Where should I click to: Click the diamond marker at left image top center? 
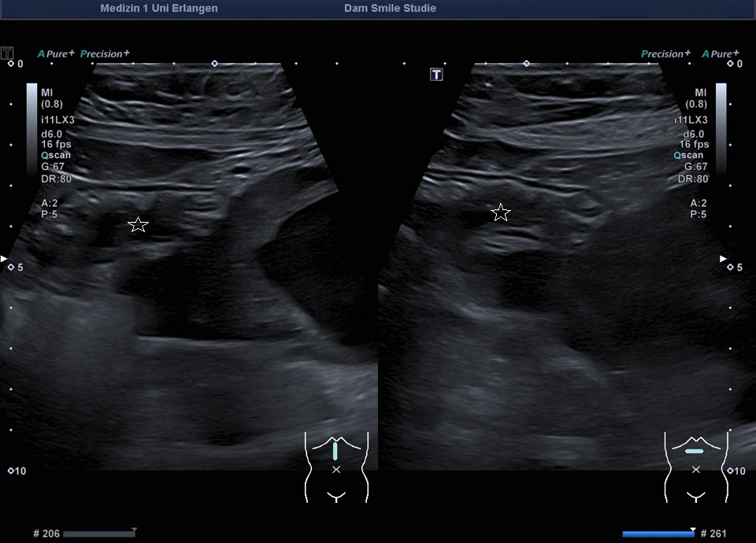pyautogui.click(x=214, y=64)
